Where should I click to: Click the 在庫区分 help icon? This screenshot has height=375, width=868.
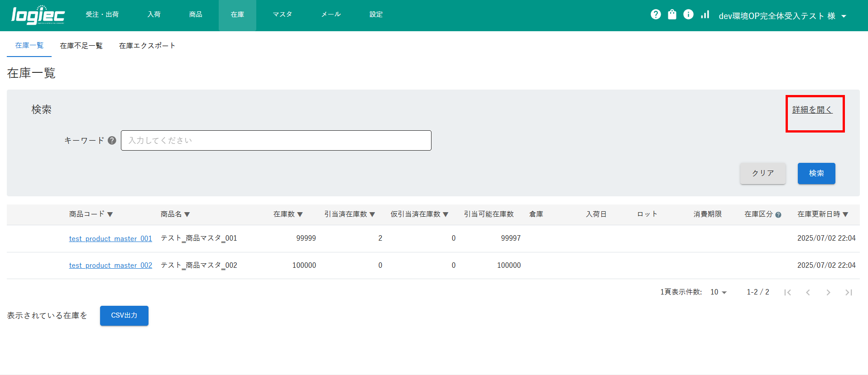click(x=778, y=215)
